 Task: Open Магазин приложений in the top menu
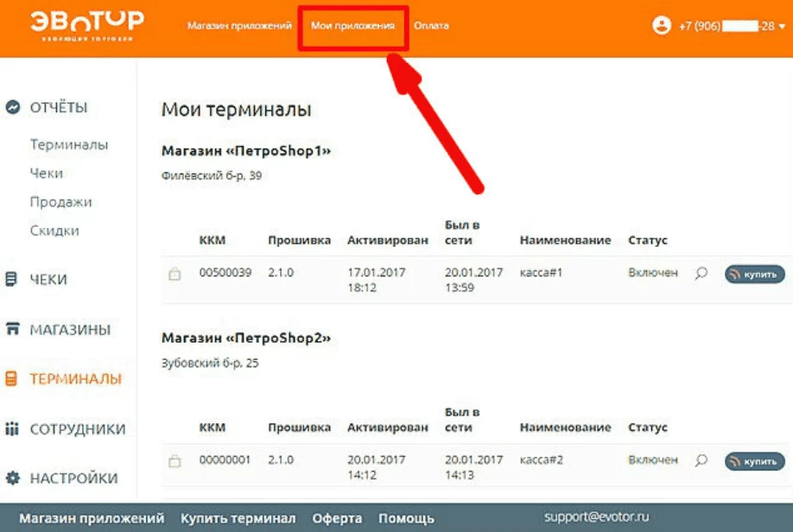[x=239, y=26]
